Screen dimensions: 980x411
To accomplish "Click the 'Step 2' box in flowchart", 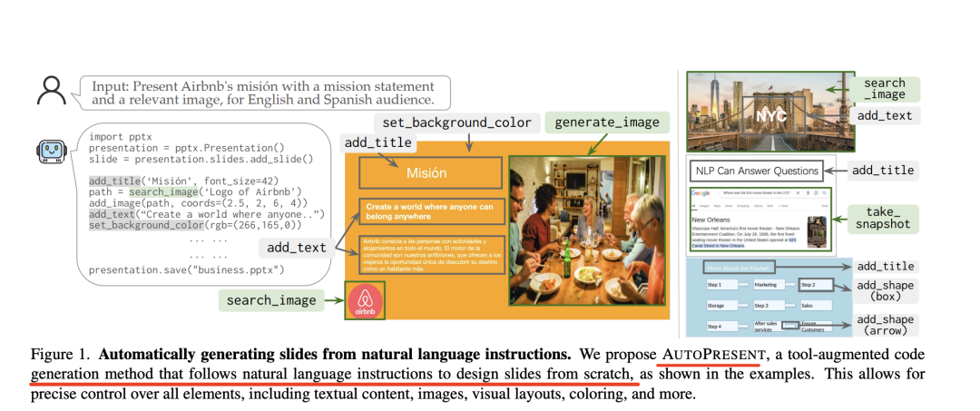I will pos(812,285).
